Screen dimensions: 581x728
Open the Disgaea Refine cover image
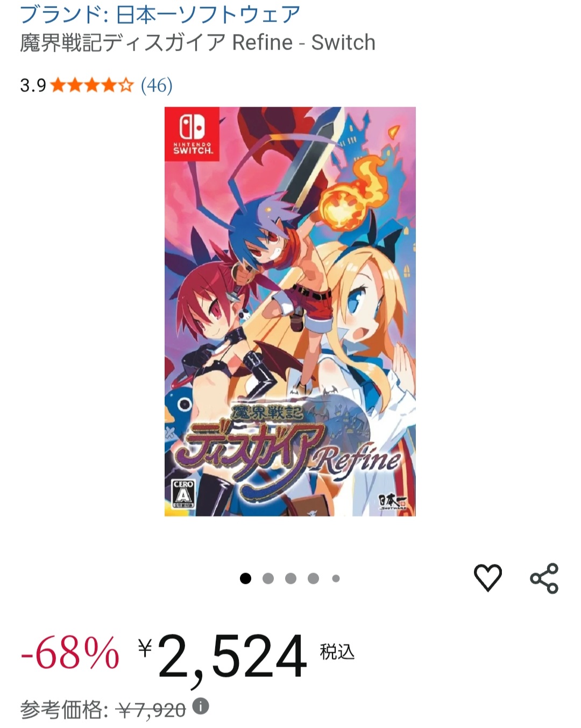point(290,312)
